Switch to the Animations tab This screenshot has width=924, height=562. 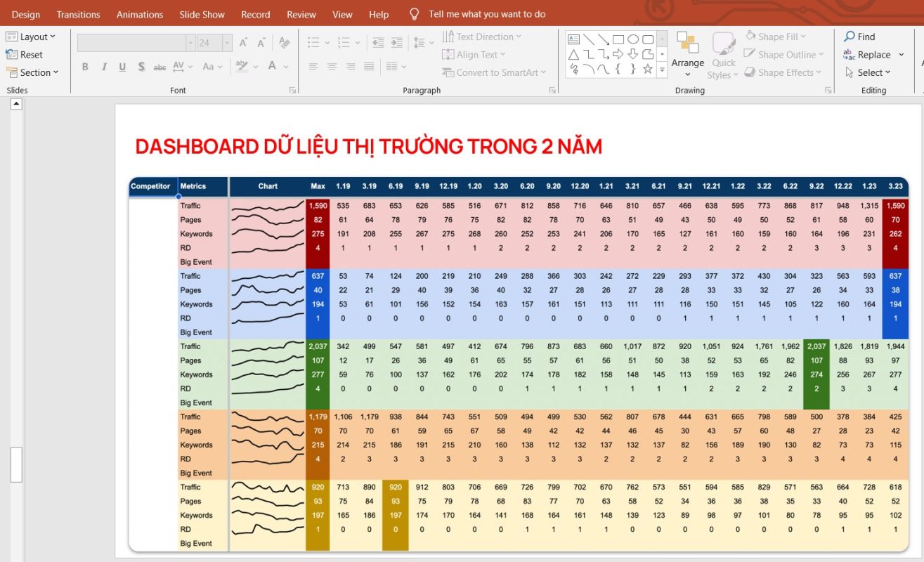point(139,14)
